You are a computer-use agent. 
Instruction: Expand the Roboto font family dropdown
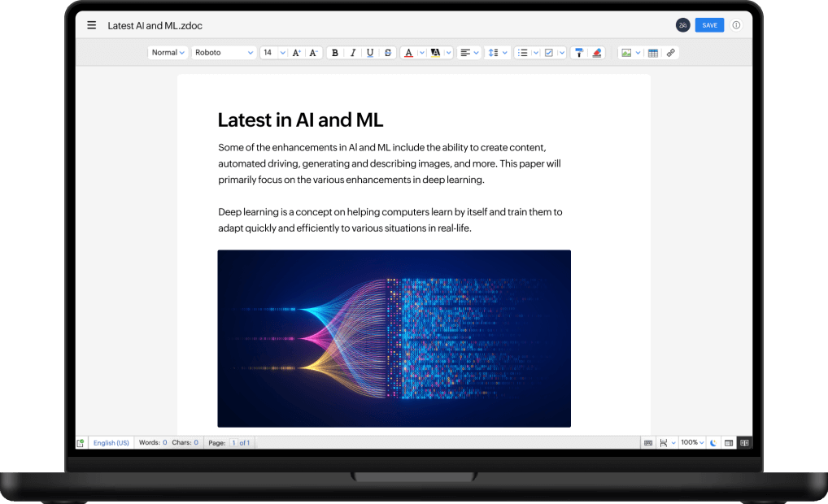coord(224,53)
